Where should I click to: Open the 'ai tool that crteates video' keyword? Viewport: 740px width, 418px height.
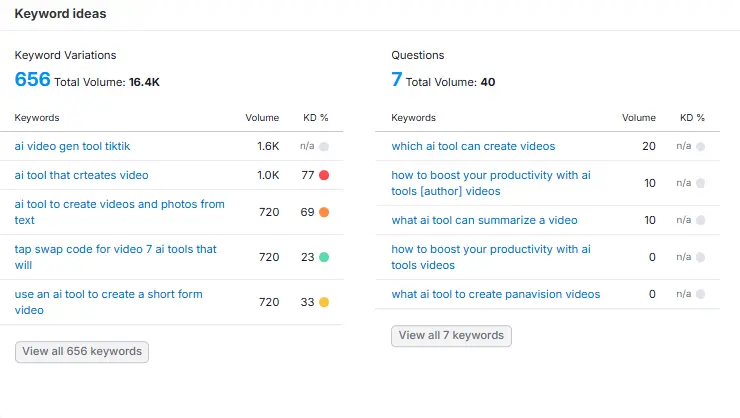pyautogui.click(x=81, y=175)
